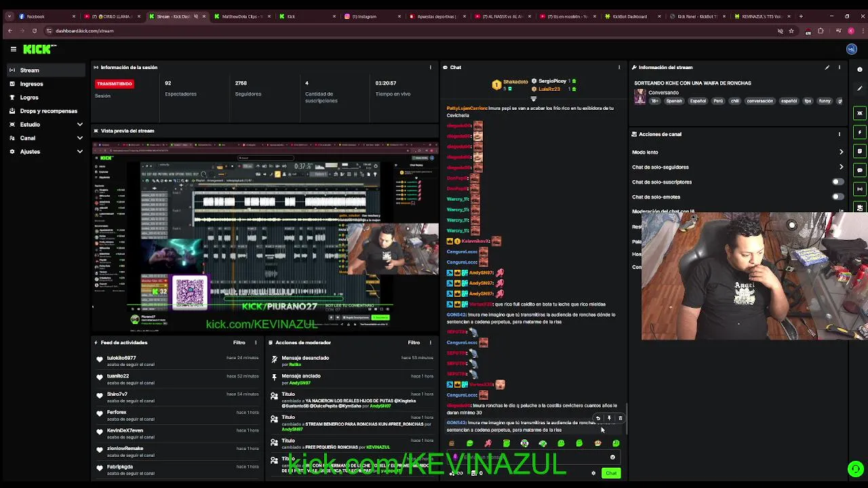868x488 pixels.
Task: Open Feed de actividades three-dot menu
Action: (256, 342)
